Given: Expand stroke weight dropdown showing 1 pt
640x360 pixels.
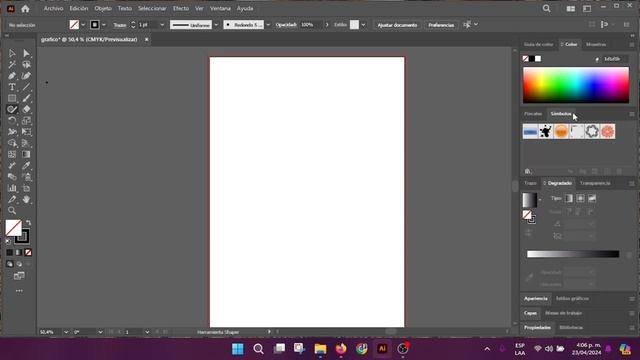Looking at the screenshot, I should coord(162,25).
